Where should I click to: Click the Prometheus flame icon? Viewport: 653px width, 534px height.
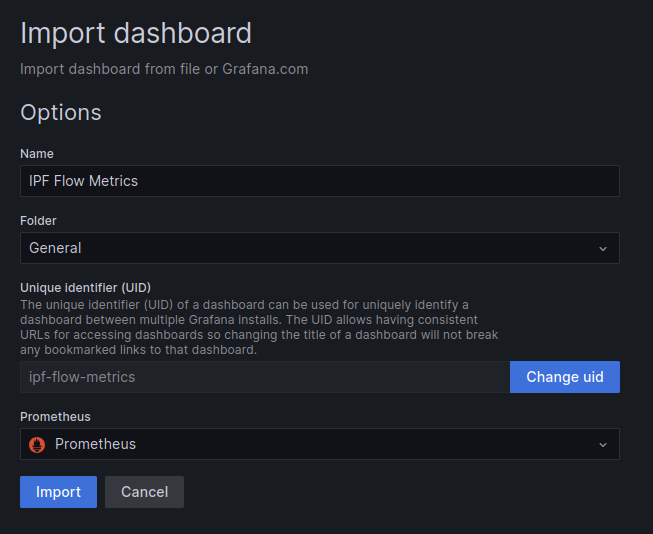point(37,444)
